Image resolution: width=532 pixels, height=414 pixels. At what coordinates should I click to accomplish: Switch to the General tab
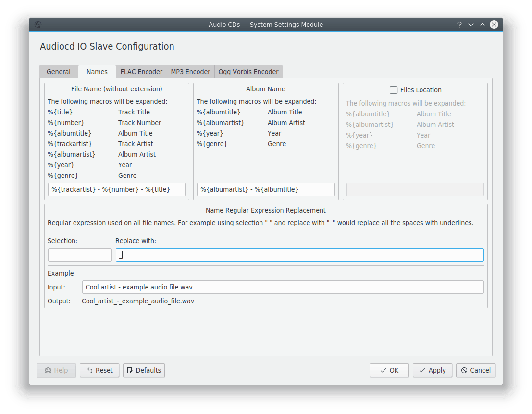click(59, 72)
